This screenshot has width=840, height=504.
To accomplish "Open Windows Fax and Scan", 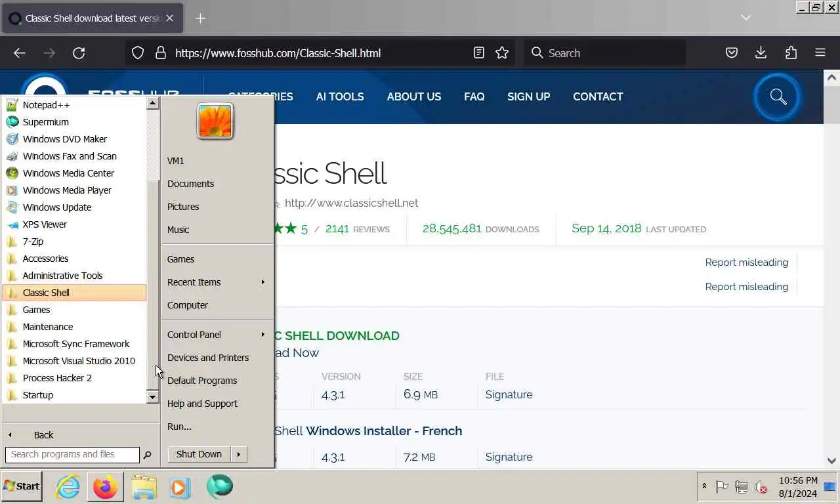I will [x=74, y=156].
